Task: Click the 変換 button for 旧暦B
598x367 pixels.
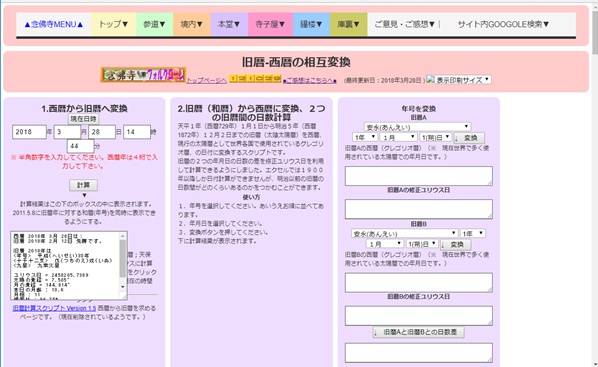Action: (455, 245)
